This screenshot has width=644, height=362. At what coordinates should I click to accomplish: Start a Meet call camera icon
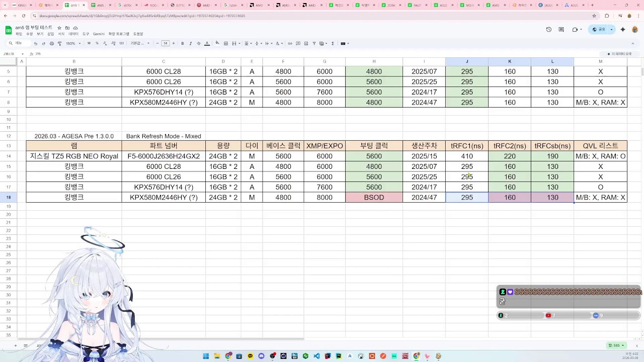(575, 30)
